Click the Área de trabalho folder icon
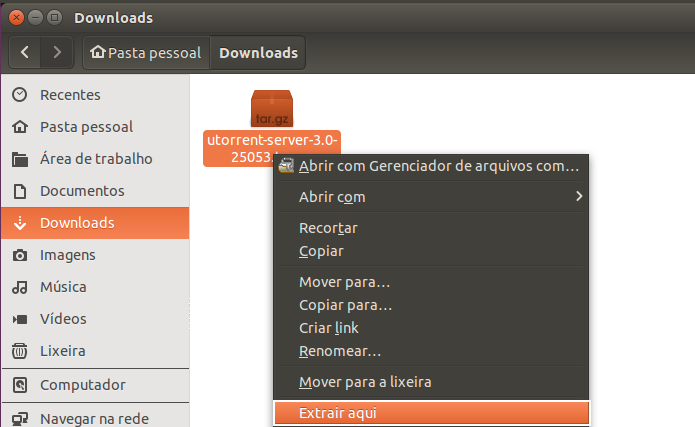The height and width of the screenshot is (427, 695). (20, 159)
